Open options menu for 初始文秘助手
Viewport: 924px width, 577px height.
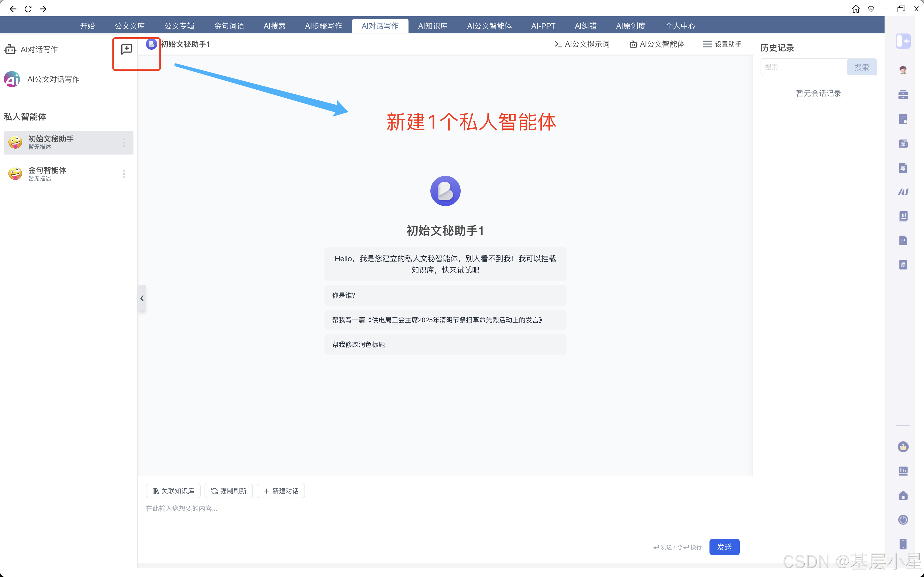pyautogui.click(x=124, y=143)
